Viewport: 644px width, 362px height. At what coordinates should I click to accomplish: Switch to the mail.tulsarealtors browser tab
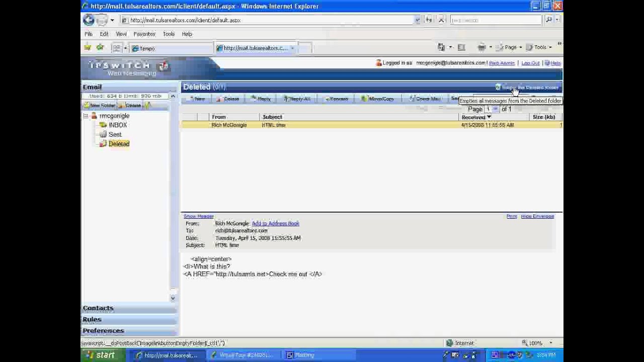[x=256, y=48]
